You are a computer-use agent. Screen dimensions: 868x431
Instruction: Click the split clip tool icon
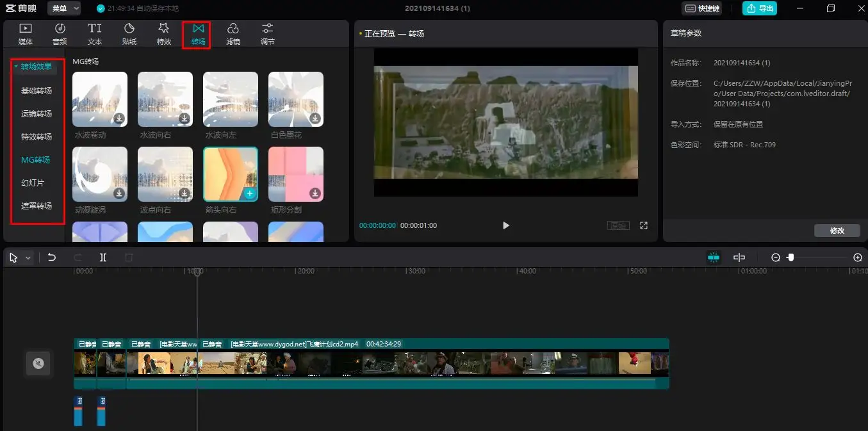pyautogui.click(x=102, y=257)
